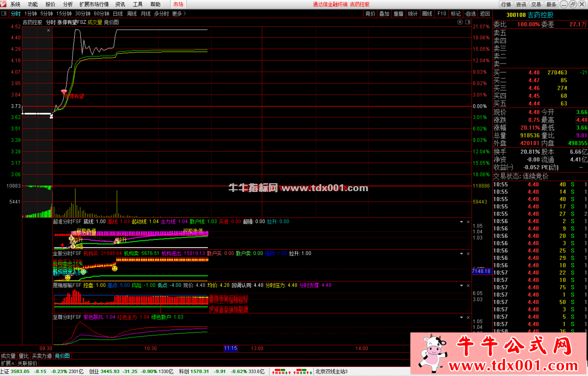Open the 帮助 menu
Viewport: 588px width, 376px height.
(155, 4)
